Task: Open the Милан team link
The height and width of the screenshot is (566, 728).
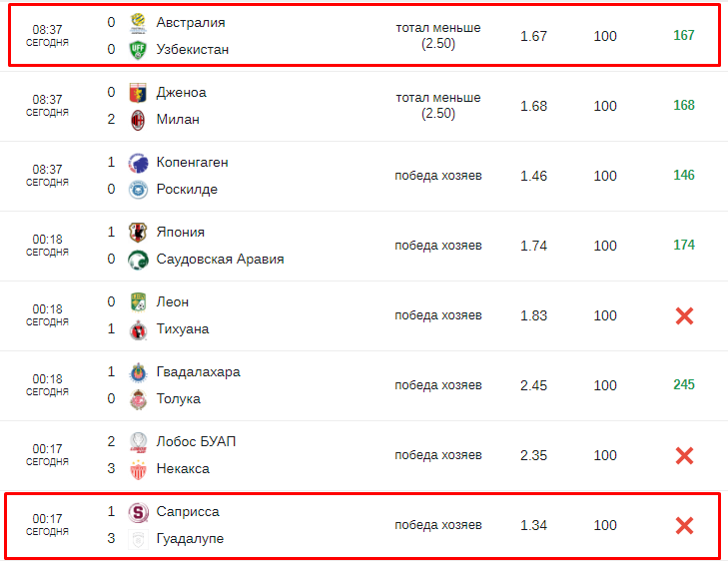Action: coord(178,119)
